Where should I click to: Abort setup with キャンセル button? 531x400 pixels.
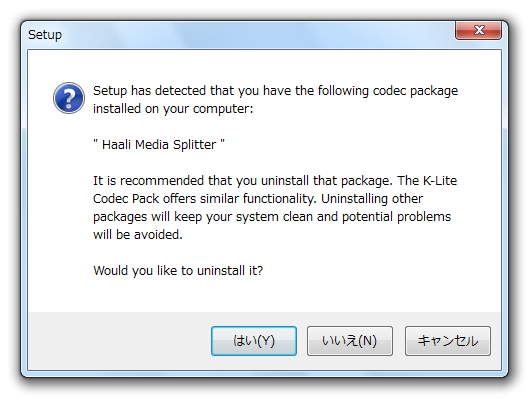pos(448,341)
